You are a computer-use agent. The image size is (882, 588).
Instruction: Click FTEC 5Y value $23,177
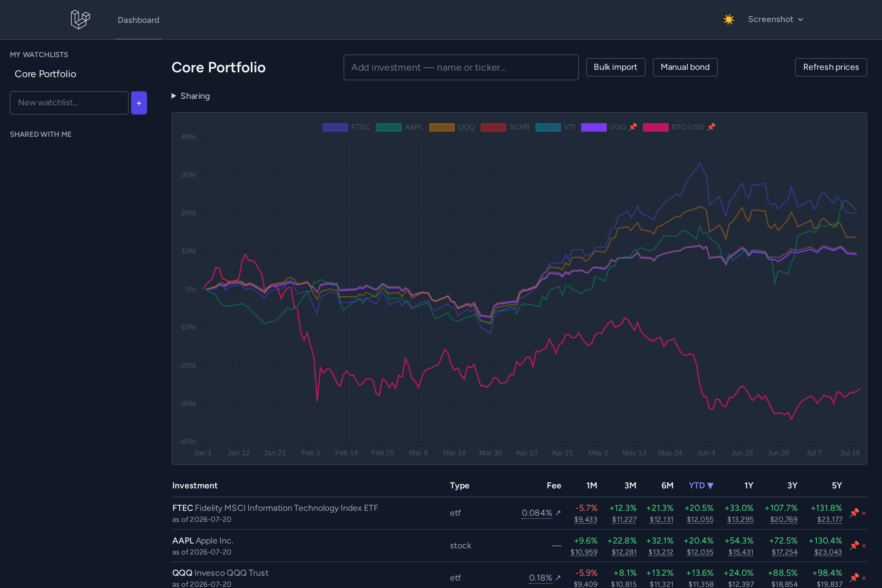(x=829, y=519)
